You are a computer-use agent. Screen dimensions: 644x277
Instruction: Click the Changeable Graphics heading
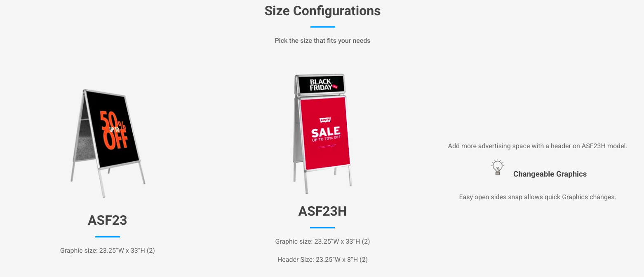pos(550,174)
